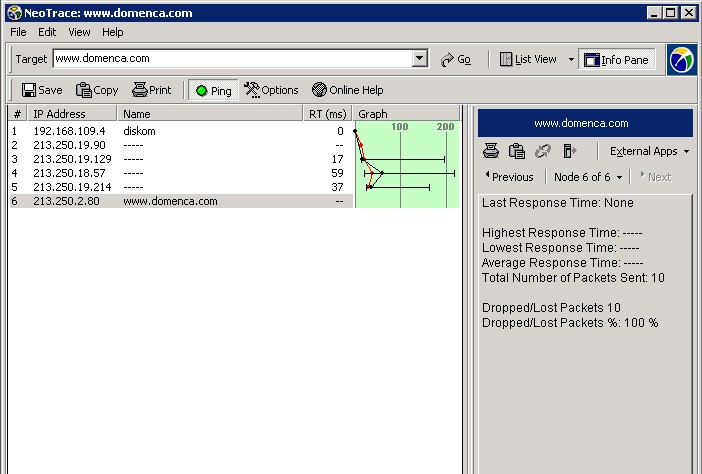This screenshot has height=474, width=702.
Task: Click the Next node button
Action: pos(655,177)
